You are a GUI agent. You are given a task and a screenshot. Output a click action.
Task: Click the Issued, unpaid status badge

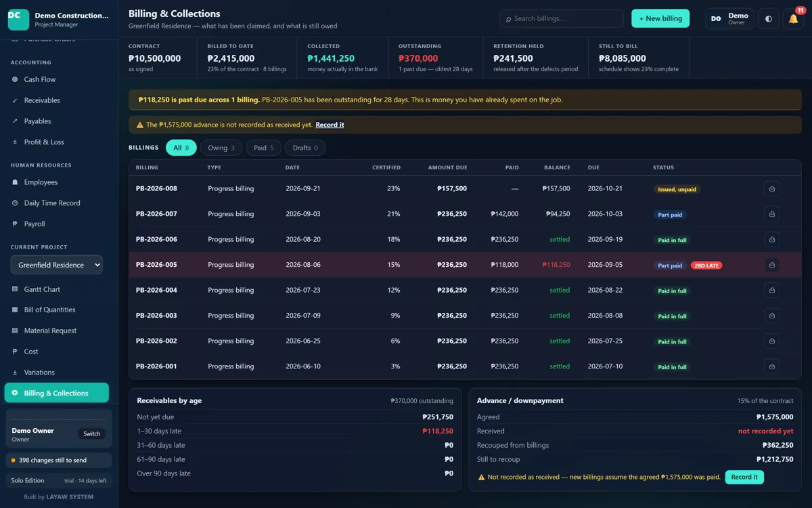pos(677,189)
